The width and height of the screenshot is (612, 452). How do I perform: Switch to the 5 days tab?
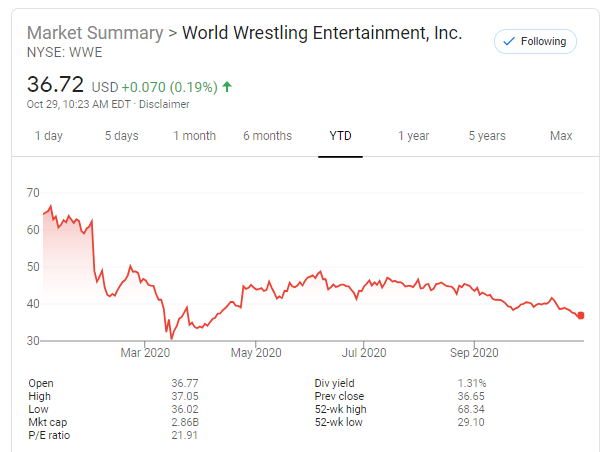[122, 136]
